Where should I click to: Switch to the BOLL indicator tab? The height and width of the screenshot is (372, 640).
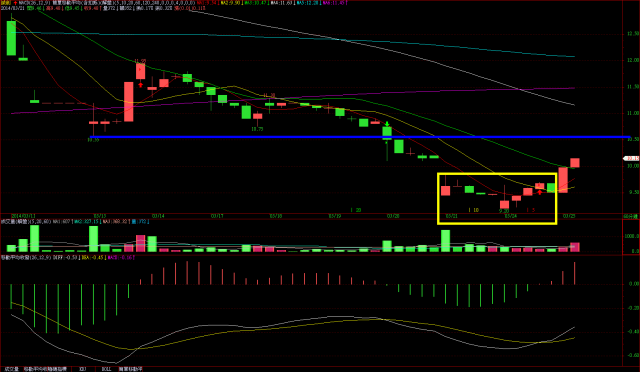coord(106,369)
